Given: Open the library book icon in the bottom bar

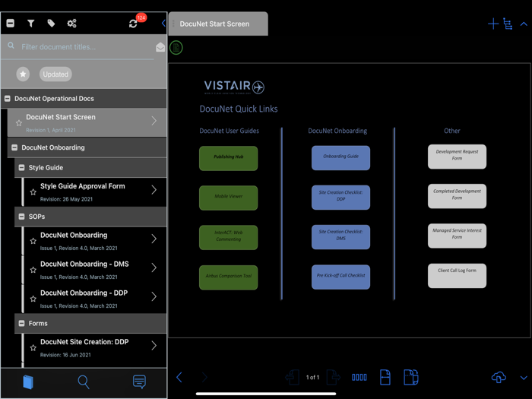Looking at the screenshot, I should (28, 382).
